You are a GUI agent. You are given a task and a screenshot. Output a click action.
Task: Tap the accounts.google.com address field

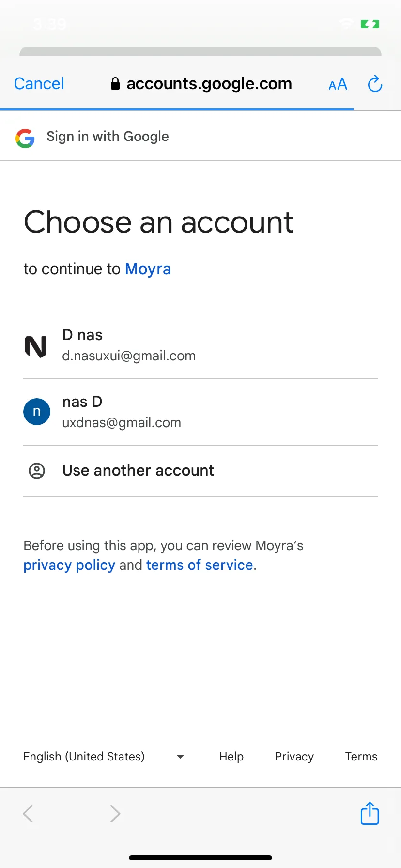pyautogui.click(x=201, y=84)
